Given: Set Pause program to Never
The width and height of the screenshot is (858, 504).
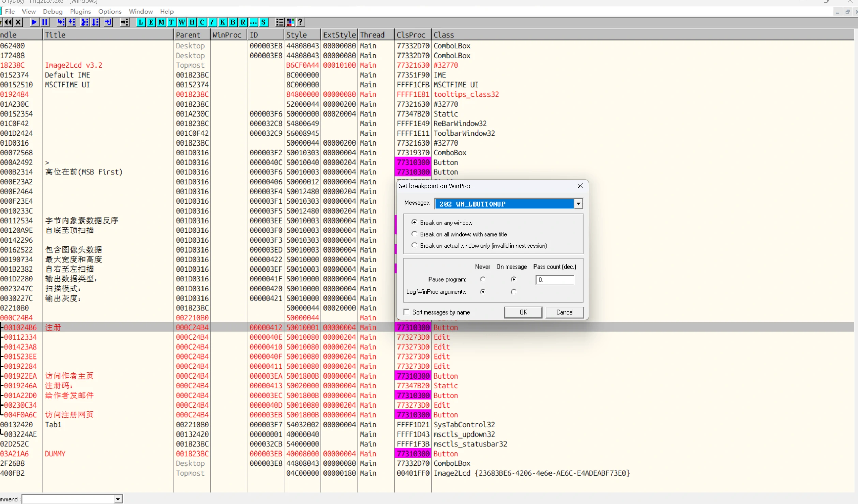Looking at the screenshot, I should (x=483, y=279).
